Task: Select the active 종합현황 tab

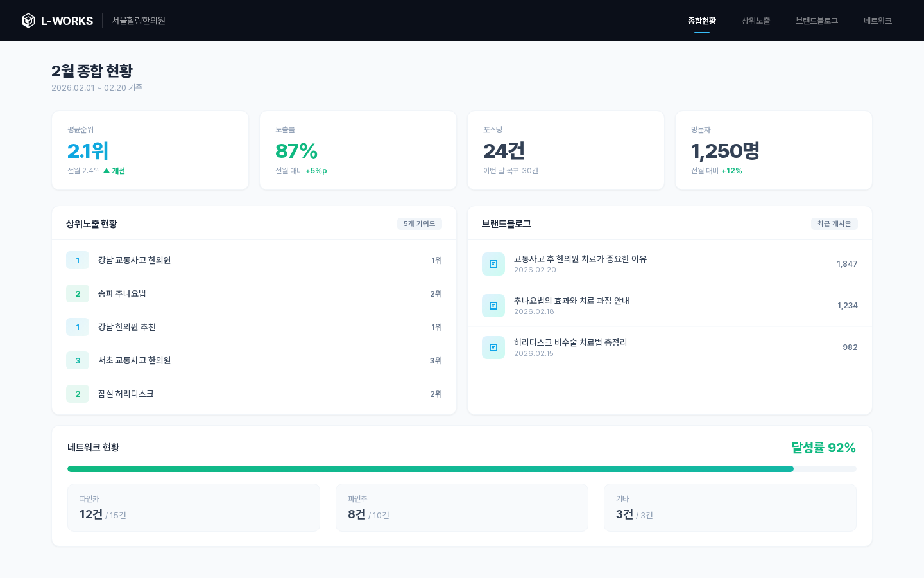Action: click(x=701, y=20)
